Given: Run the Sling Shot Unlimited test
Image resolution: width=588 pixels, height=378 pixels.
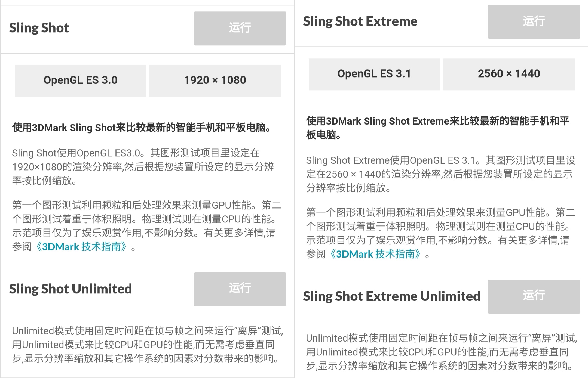Looking at the screenshot, I should [x=240, y=289].
